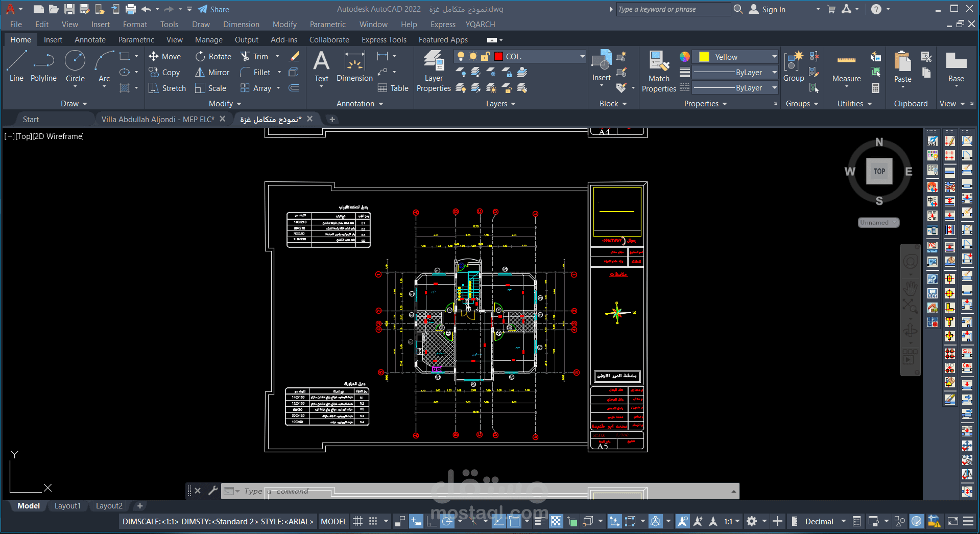Click the Mirror tool icon
980x534 pixels.
200,73
